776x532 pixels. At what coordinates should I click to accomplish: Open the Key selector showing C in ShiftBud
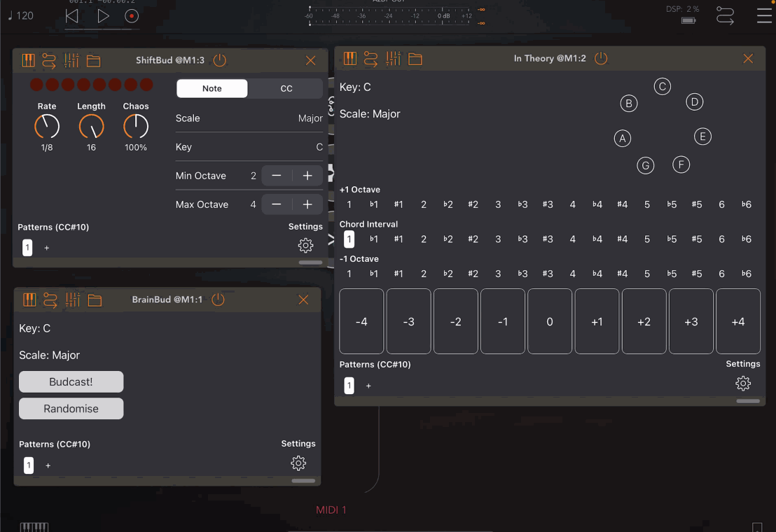249,146
